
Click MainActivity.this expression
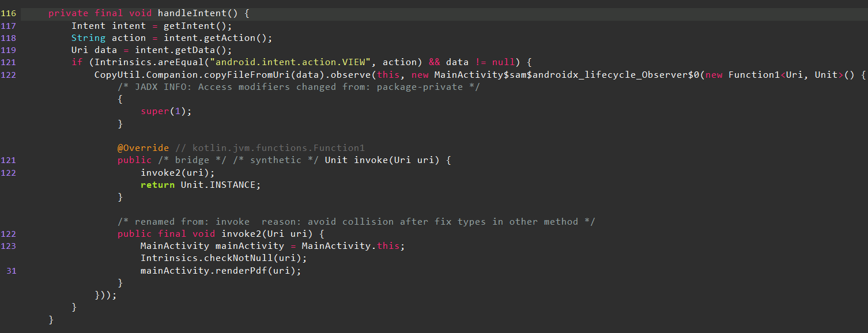click(350, 246)
